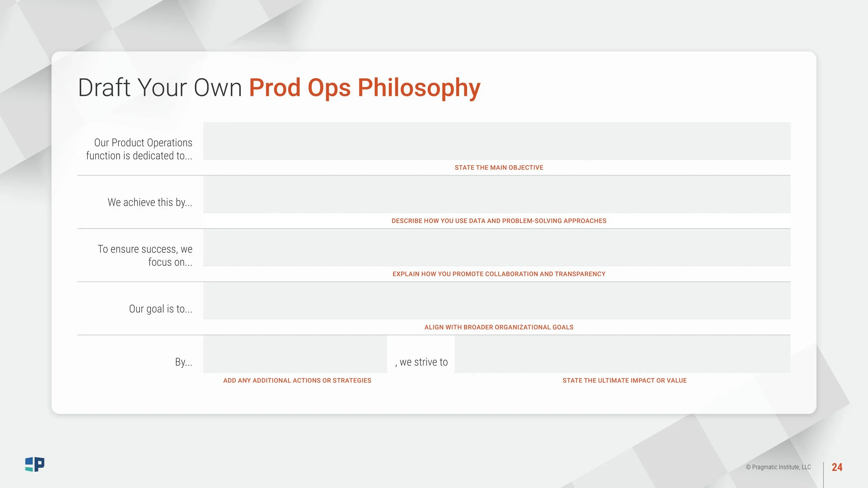This screenshot has width=868, height=488.
Task: Click the ultimate impact or value field
Action: pyautogui.click(x=623, y=354)
